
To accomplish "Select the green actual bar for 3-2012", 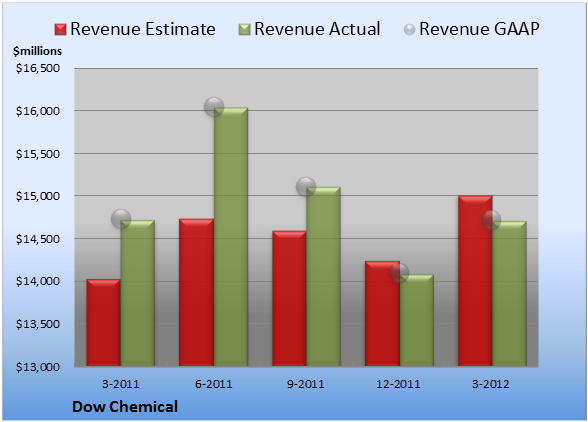I will point(509,294).
